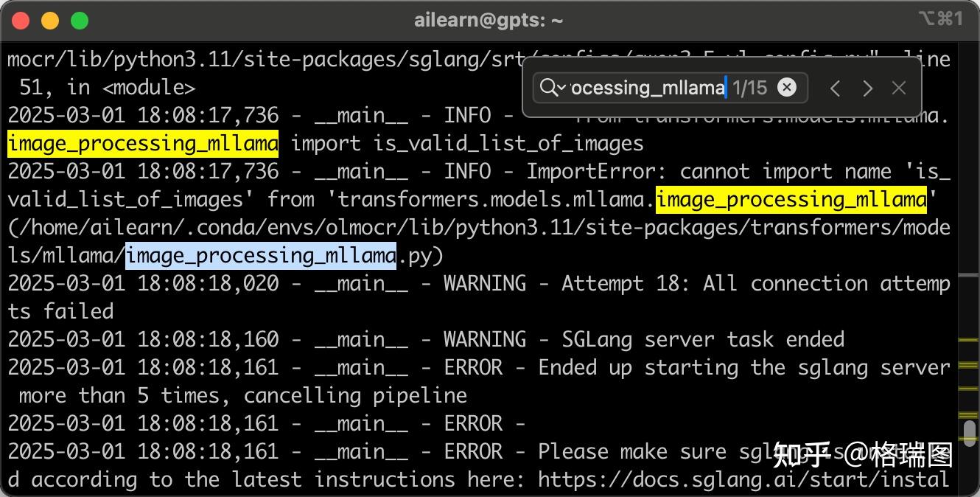Click the red close window button
The image size is (980, 497).
pos(21,21)
